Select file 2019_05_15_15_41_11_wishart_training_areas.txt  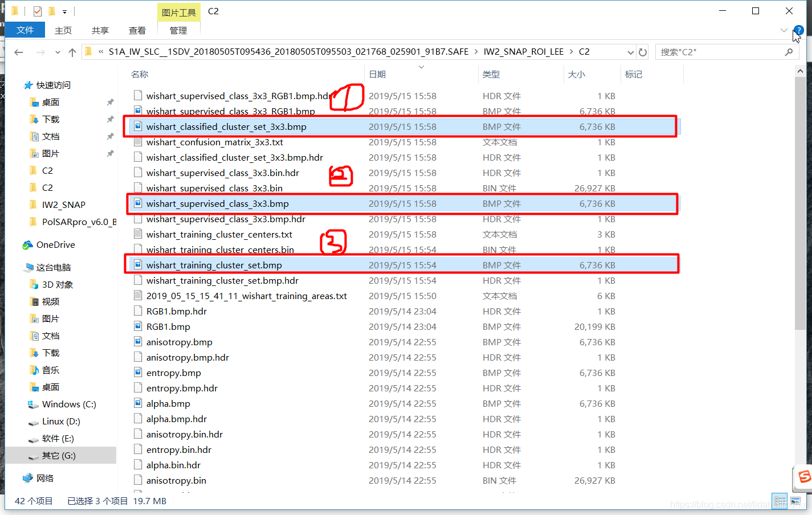pyautogui.click(x=247, y=296)
